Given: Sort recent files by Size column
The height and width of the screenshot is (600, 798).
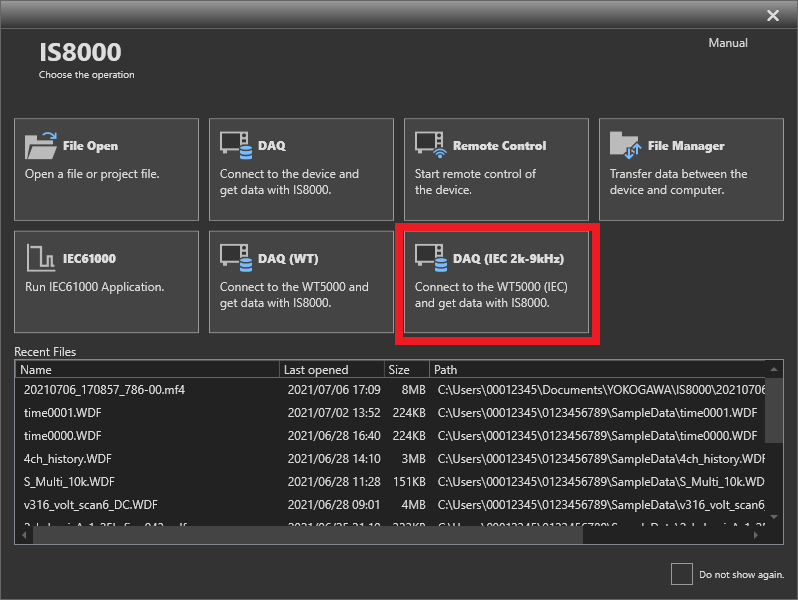Looking at the screenshot, I should click(406, 370).
